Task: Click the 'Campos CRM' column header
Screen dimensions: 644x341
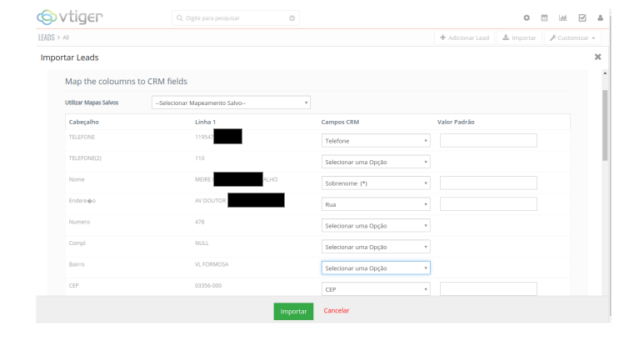Action: click(x=340, y=122)
